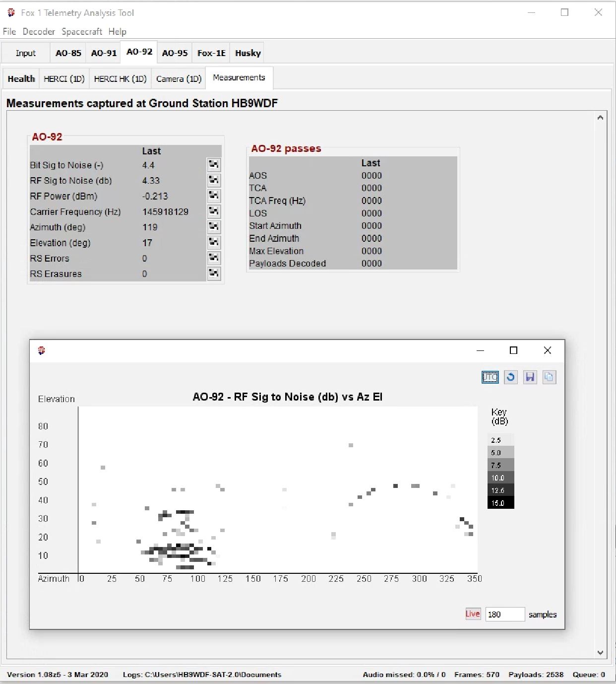Save graph data with the floppy disk icon
The image size is (616, 684).
pos(530,377)
